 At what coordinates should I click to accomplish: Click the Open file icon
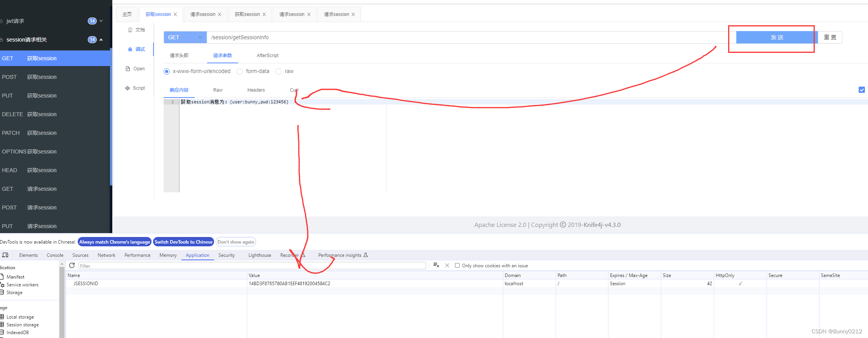[x=128, y=69]
